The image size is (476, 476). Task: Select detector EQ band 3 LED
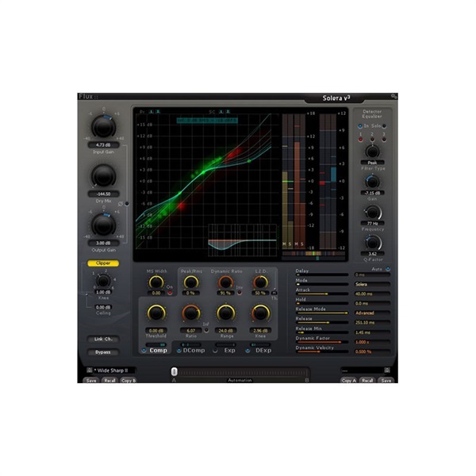(384, 140)
